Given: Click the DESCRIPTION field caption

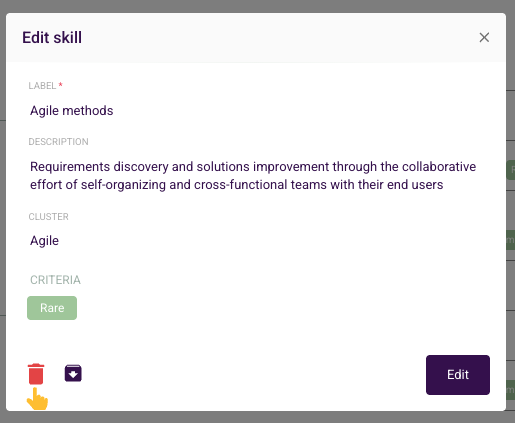Looking at the screenshot, I should [x=58, y=142].
